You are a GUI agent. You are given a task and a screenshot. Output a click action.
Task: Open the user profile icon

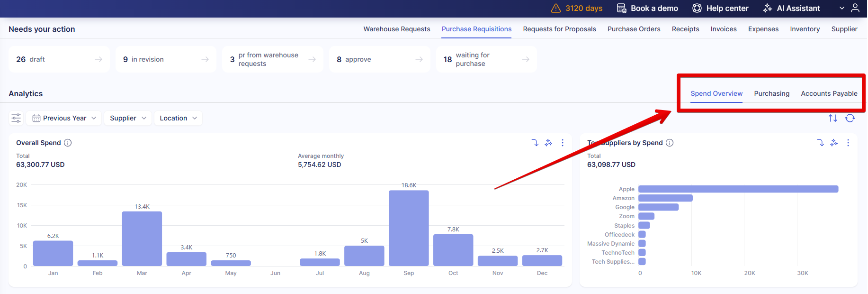tap(855, 8)
